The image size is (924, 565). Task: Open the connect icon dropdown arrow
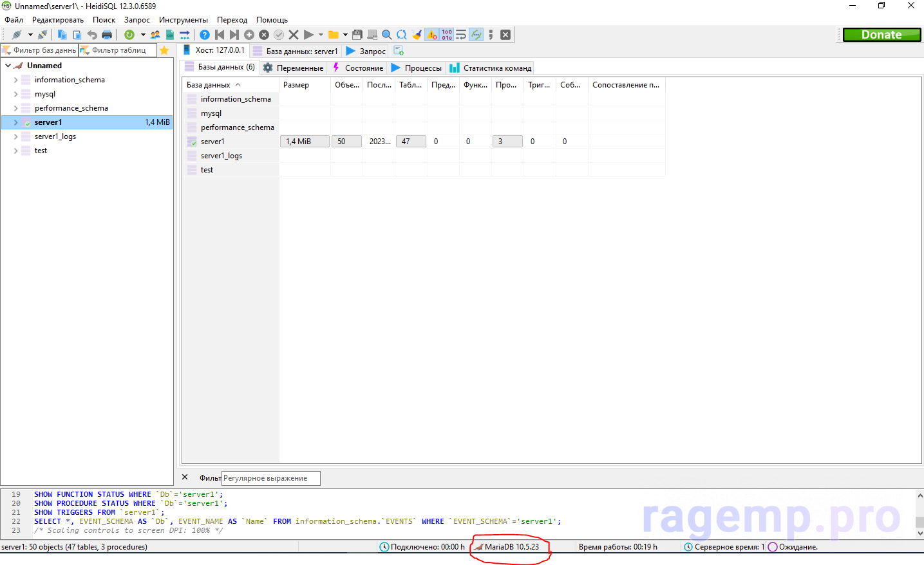point(30,35)
